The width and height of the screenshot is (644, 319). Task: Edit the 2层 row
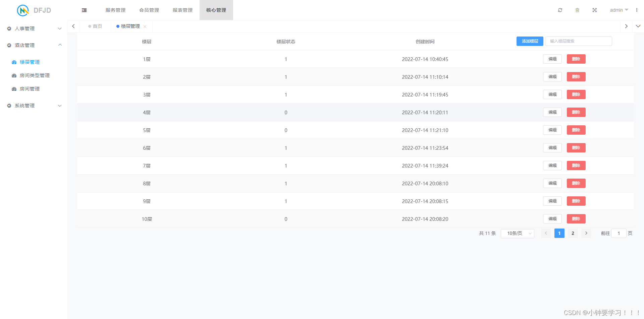pos(552,77)
